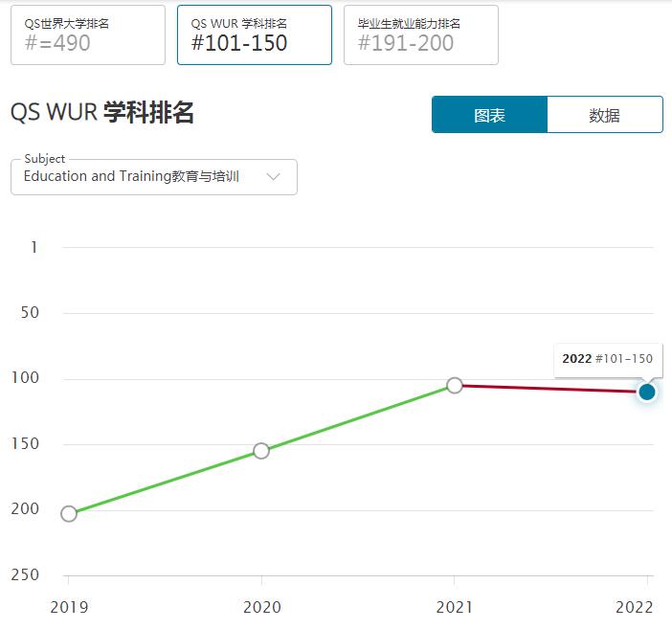672x629 pixels.
Task: Select the 2021 data point circle
Action: click(455, 385)
